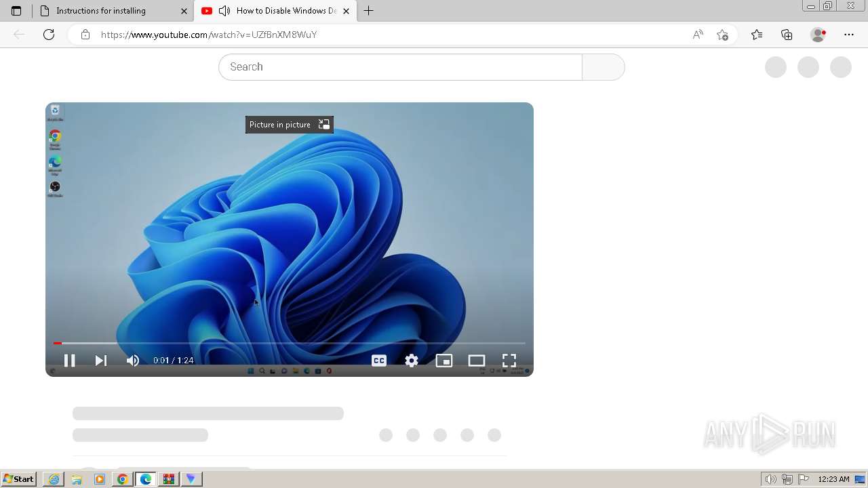
Task: Skip to the next video
Action: [101, 361]
